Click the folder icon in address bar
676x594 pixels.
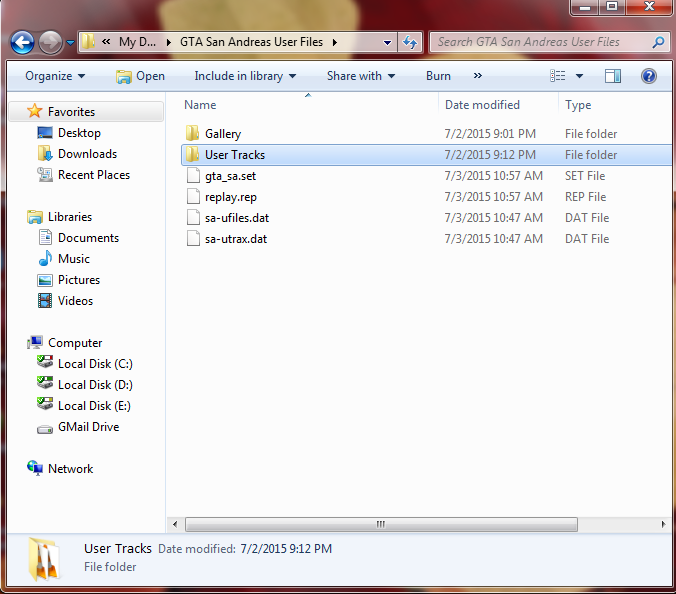pyautogui.click(x=88, y=42)
